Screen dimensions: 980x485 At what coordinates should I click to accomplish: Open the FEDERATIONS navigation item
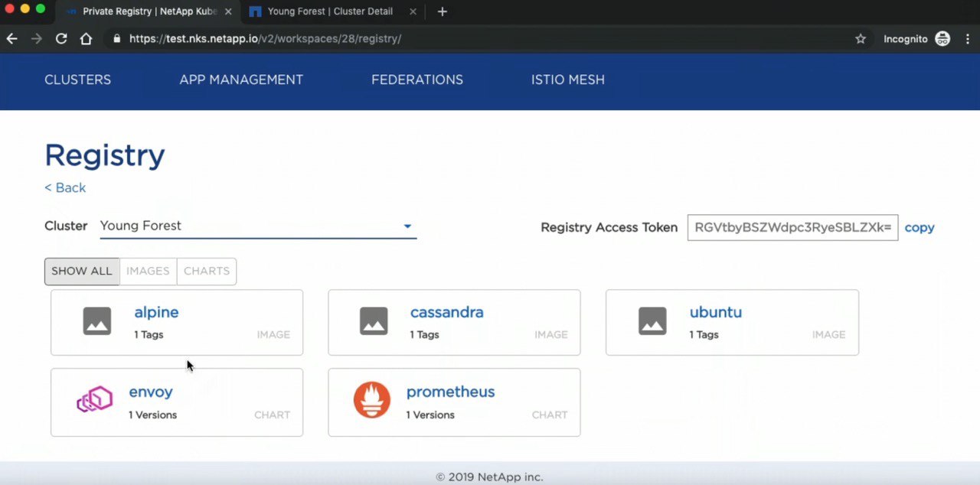(417, 80)
